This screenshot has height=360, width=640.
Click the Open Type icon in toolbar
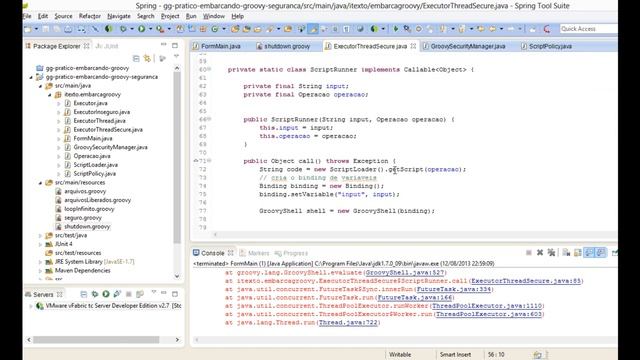[235, 29]
